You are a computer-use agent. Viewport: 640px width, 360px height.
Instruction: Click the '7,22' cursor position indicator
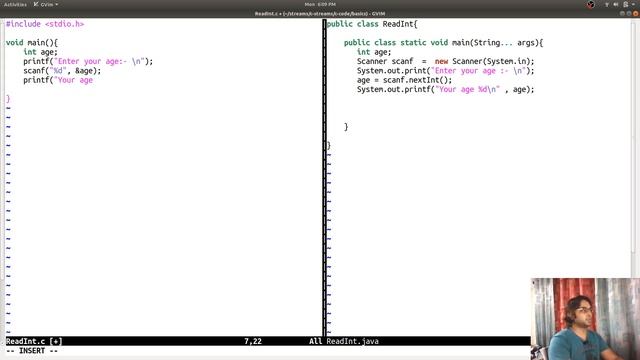pos(253,341)
